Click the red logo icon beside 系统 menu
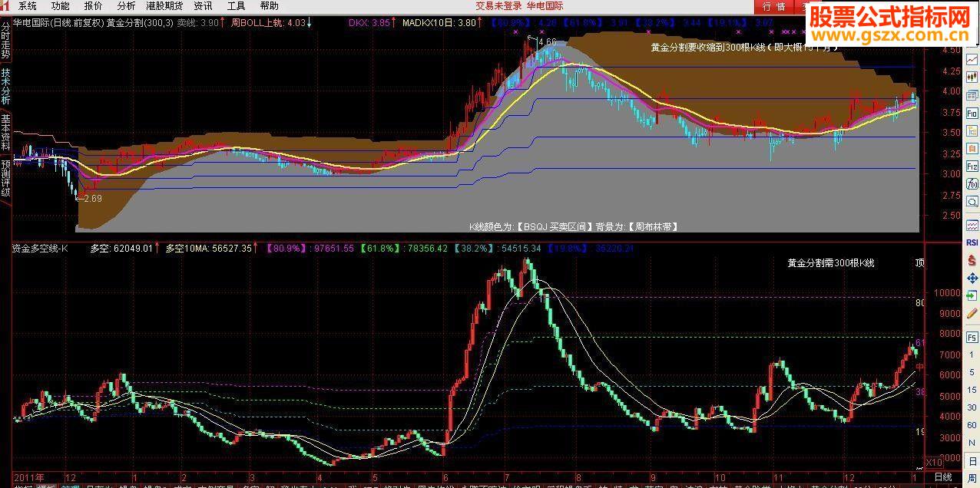Image resolution: width=980 pixels, height=488 pixels. click(x=6, y=6)
